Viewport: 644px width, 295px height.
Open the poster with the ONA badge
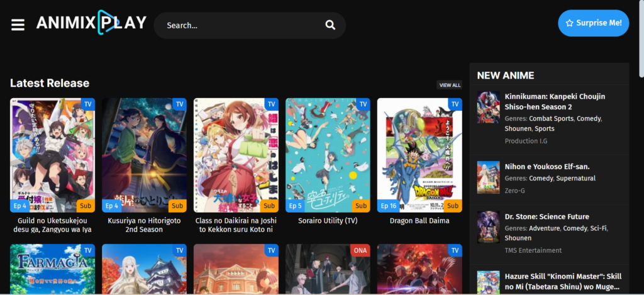tap(328, 269)
